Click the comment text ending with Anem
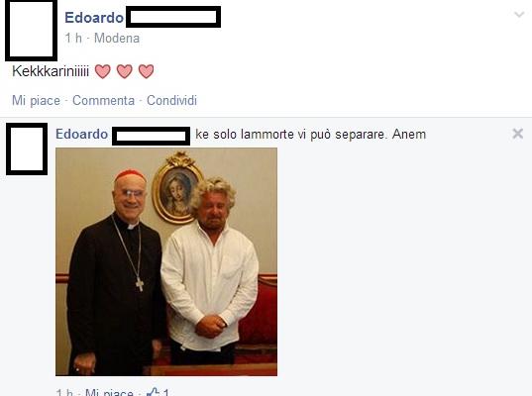The height and width of the screenshot is (396, 532). [310, 135]
